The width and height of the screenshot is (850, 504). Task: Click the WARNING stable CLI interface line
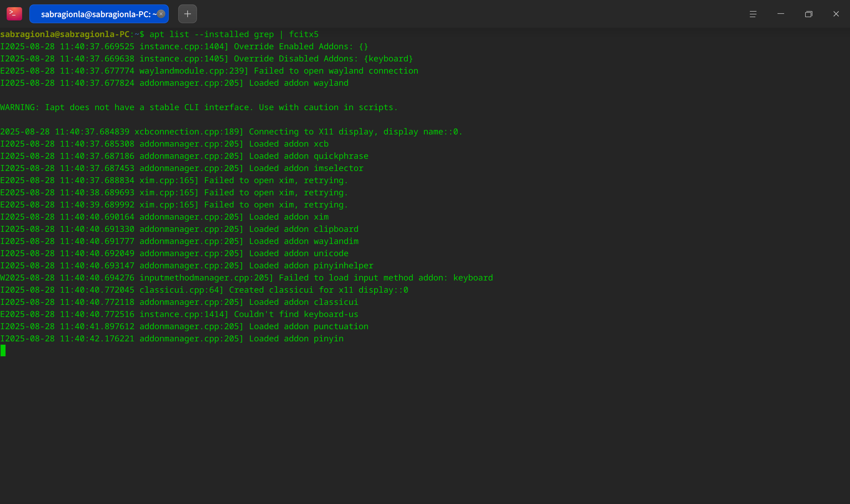199,107
